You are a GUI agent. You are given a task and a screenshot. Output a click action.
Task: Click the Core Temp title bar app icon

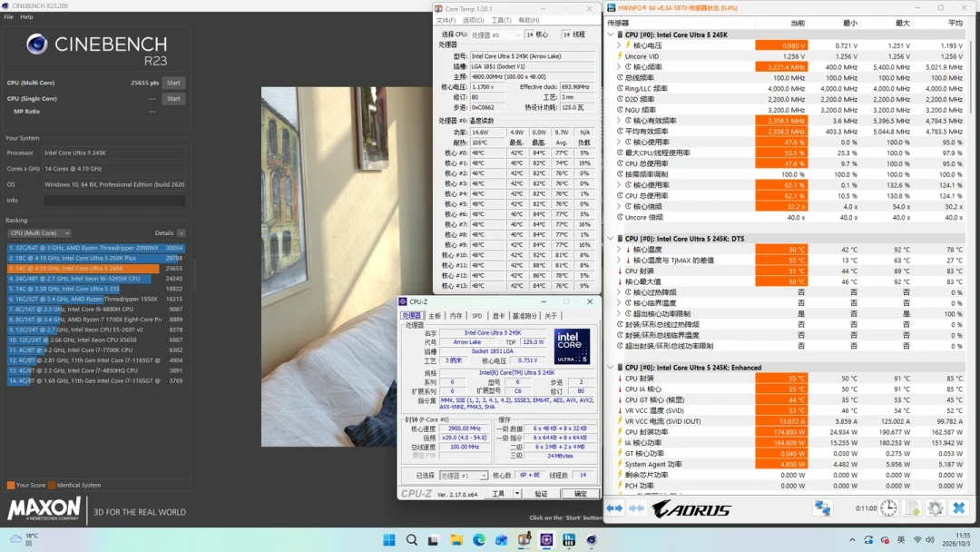[439, 9]
